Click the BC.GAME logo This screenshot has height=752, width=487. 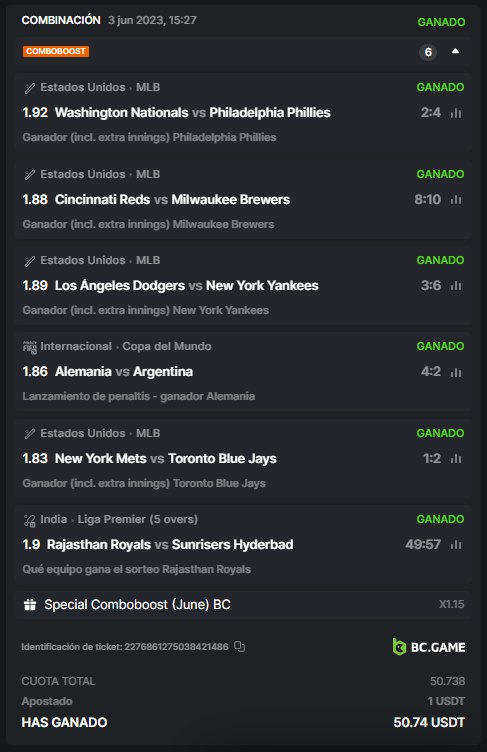pyautogui.click(x=428, y=647)
